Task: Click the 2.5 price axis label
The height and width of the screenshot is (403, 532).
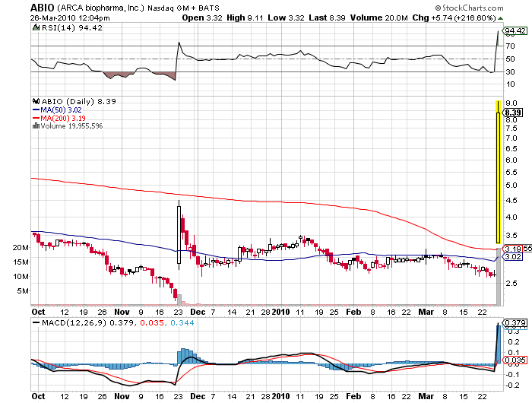Action: click(511, 283)
